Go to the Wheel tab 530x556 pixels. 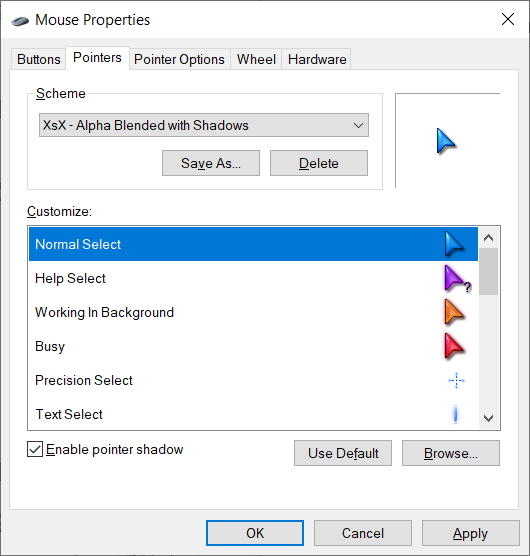coord(256,59)
